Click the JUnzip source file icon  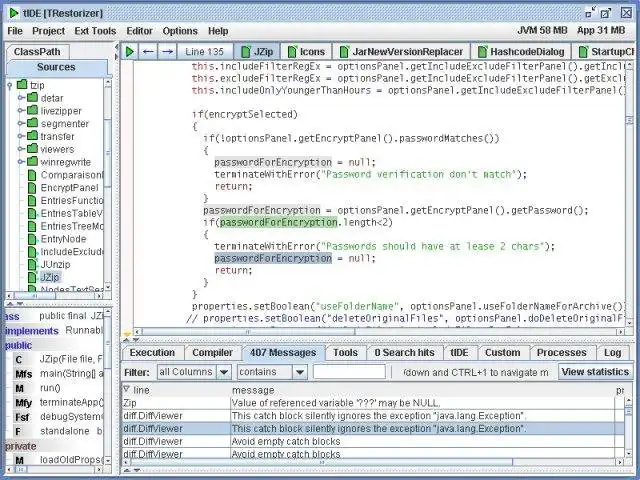tap(32, 264)
